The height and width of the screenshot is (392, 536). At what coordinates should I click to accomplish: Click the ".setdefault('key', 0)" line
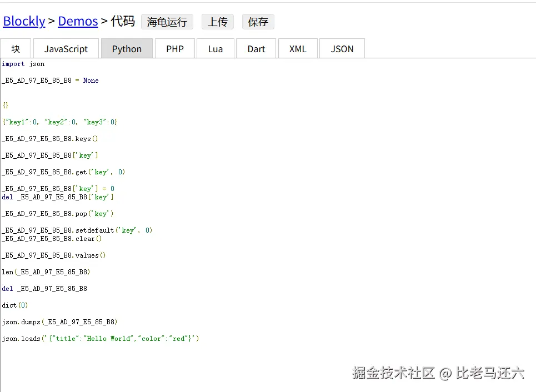pyautogui.click(x=77, y=230)
